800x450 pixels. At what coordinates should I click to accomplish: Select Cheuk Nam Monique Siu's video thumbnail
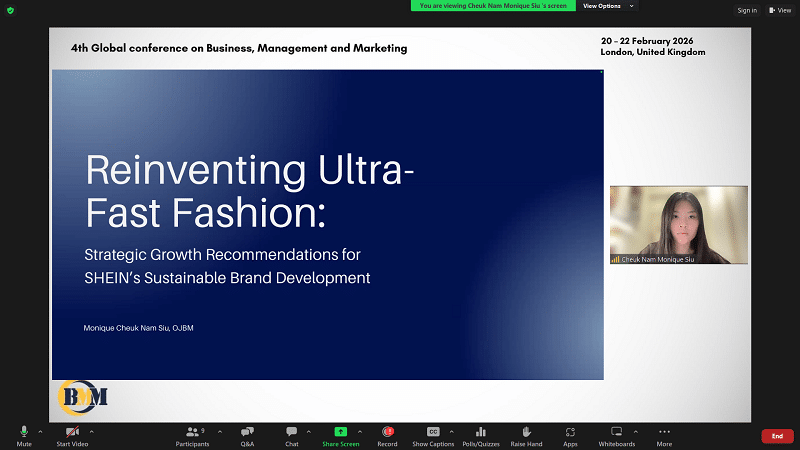click(x=678, y=224)
